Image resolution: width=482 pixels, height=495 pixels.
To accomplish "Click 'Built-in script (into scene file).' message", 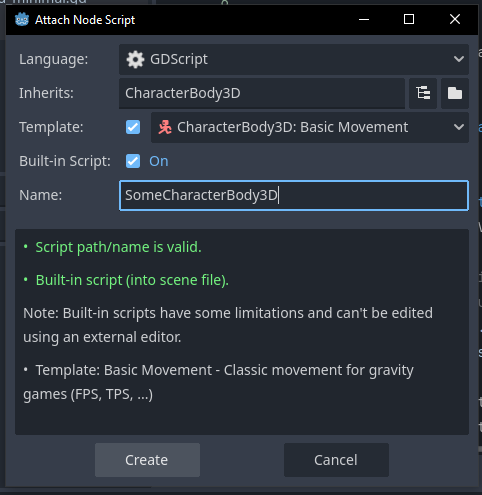I will [132, 280].
